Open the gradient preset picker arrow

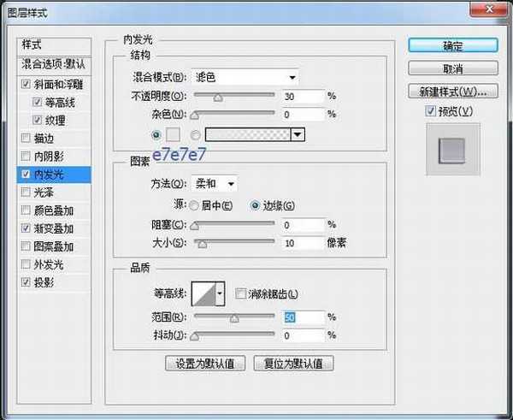(x=298, y=134)
